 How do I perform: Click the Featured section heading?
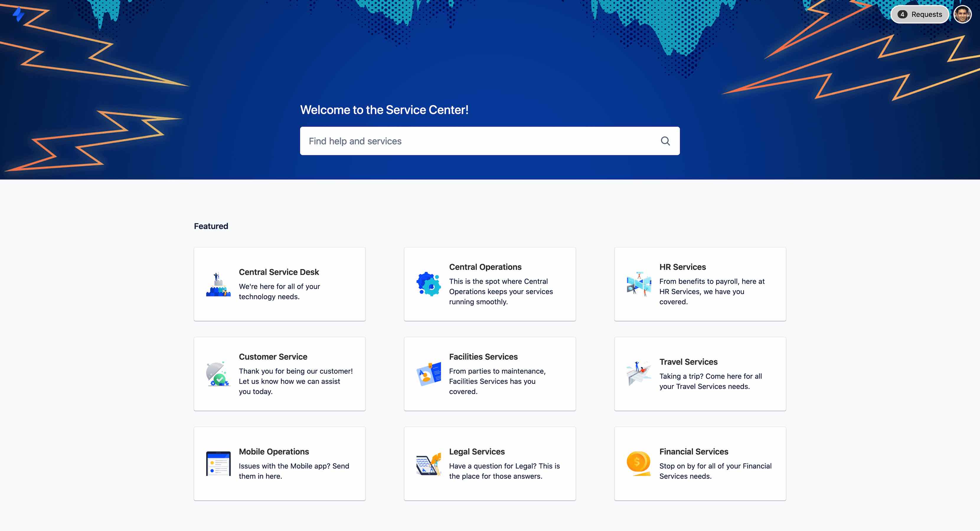coord(211,226)
